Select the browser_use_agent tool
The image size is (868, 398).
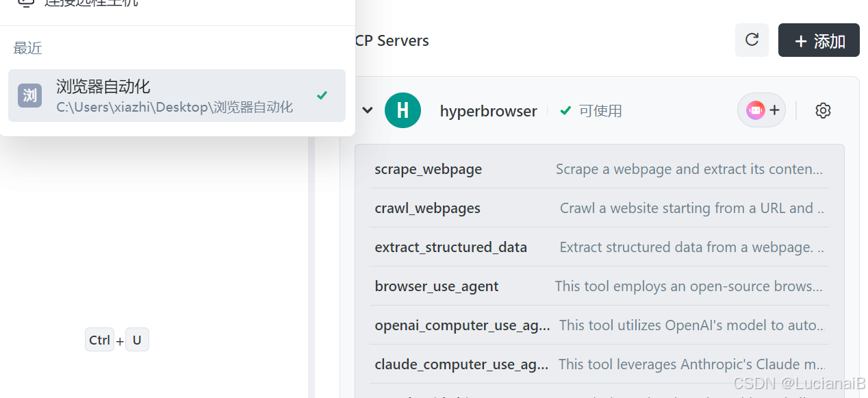point(599,286)
